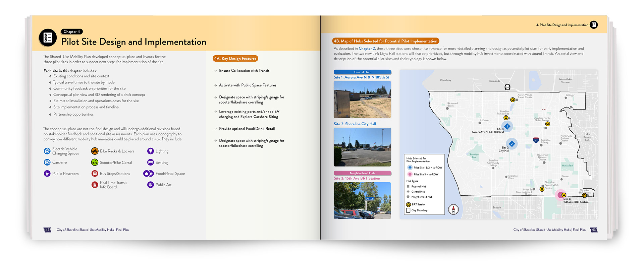The height and width of the screenshot is (264, 644).
Task: Click the I-5 shield near Shoreline Library
Action: coord(536,140)
